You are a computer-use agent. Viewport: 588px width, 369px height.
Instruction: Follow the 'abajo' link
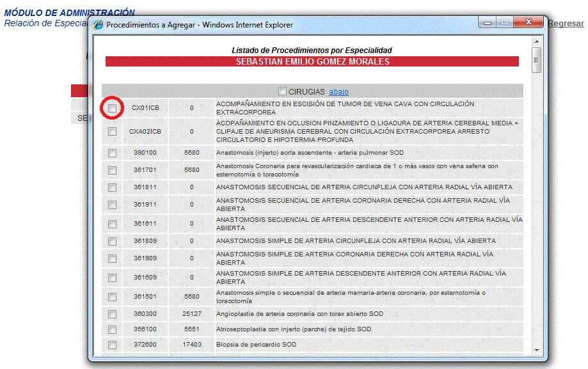pos(338,92)
